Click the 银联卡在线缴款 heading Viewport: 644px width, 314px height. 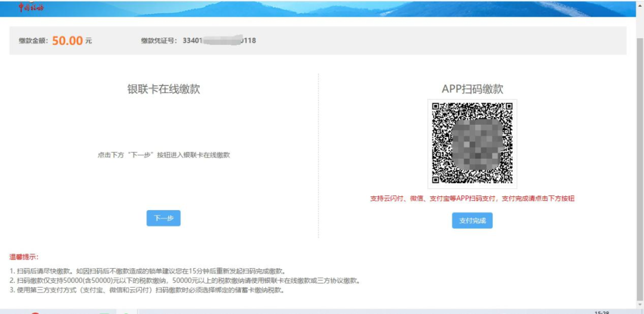coord(163,89)
